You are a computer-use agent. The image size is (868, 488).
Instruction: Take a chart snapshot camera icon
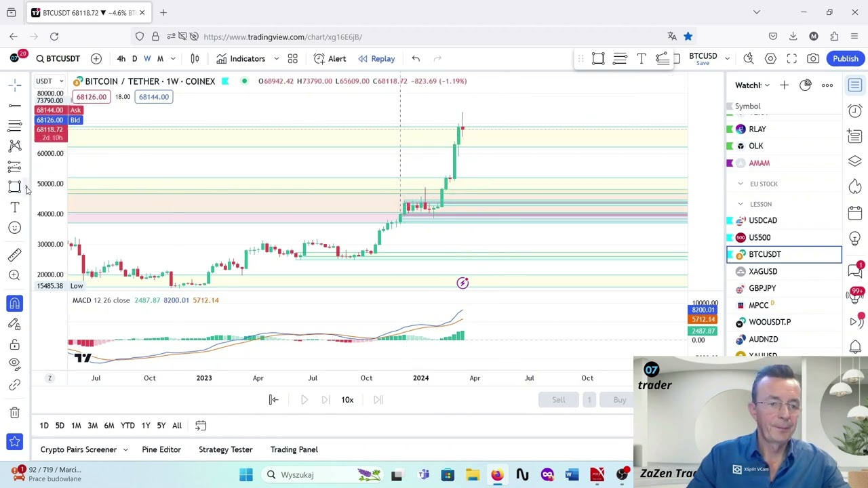tap(813, 58)
